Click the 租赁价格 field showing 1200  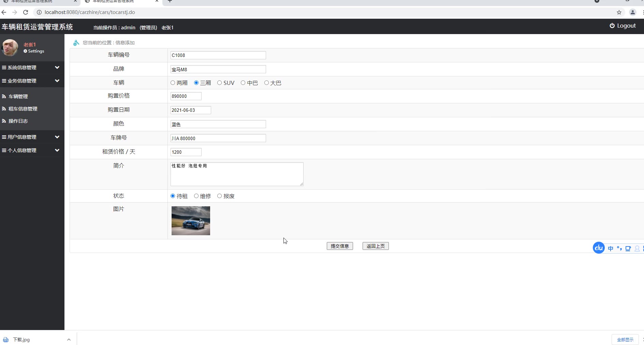(x=186, y=152)
